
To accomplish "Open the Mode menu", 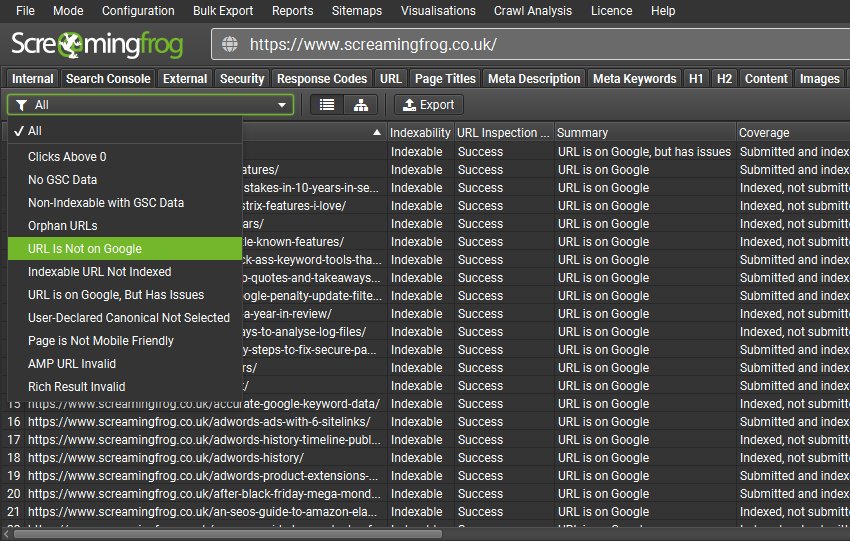I will (68, 11).
